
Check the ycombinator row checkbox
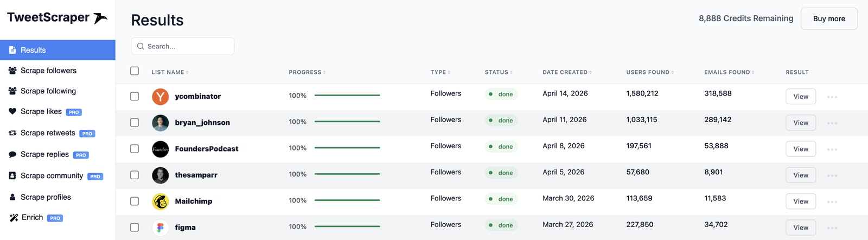(135, 96)
